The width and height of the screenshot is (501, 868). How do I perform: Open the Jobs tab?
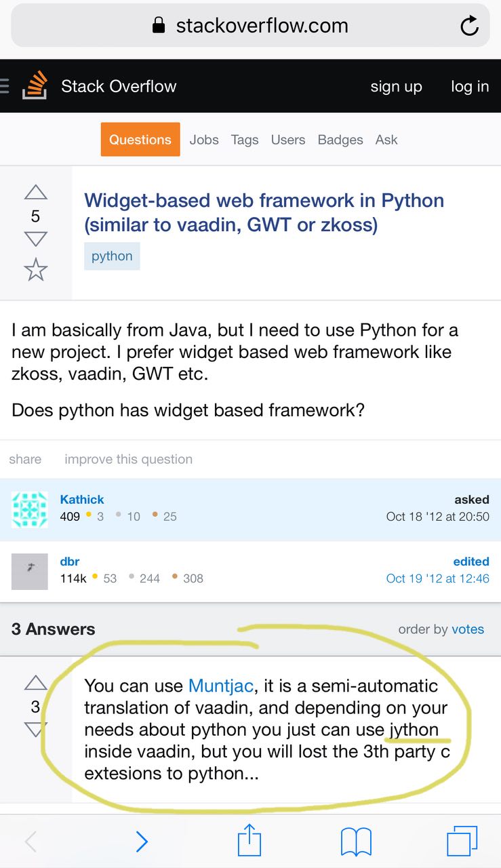click(x=204, y=140)
